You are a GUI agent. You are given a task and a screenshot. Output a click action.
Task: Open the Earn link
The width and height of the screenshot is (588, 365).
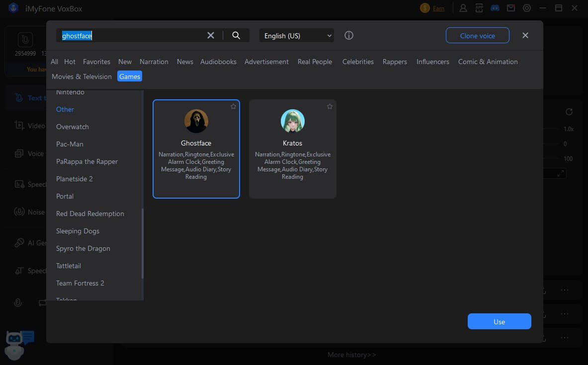point(438,8)
